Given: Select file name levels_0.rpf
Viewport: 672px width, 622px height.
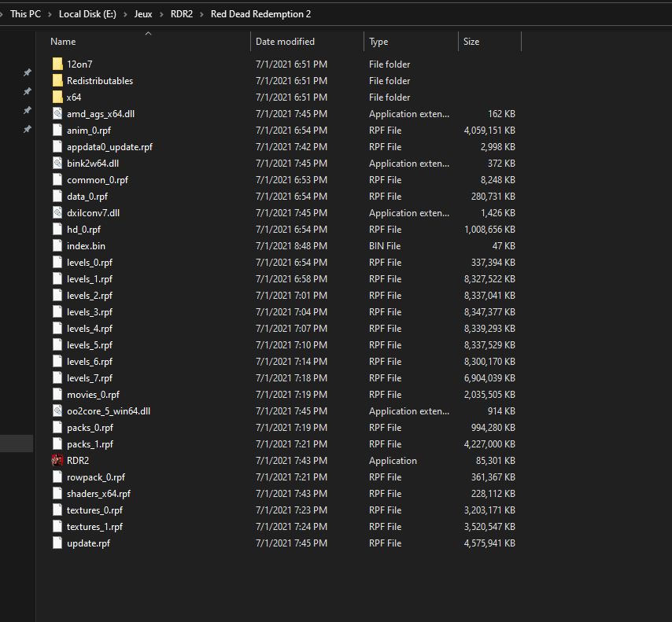Looking at the screenshot, I should [x=90, y=263].
